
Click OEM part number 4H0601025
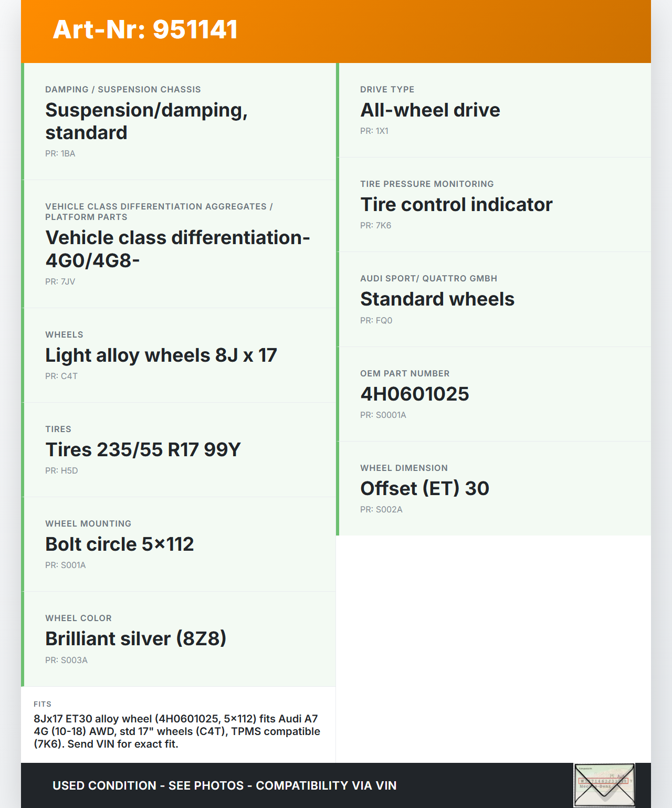415,394
